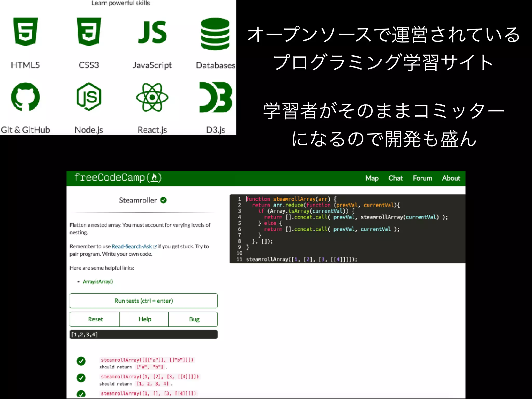
Task: Open the About menu item
Action: click(451, 178)
